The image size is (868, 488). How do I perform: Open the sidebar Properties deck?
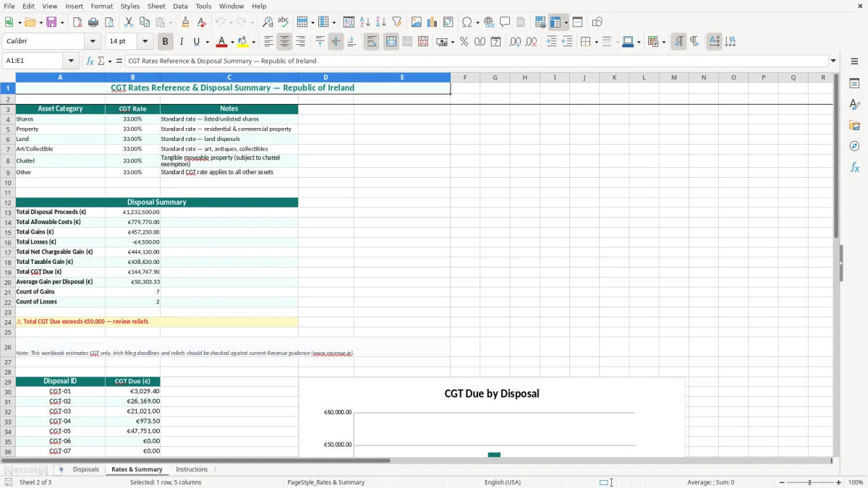(854, 83)
